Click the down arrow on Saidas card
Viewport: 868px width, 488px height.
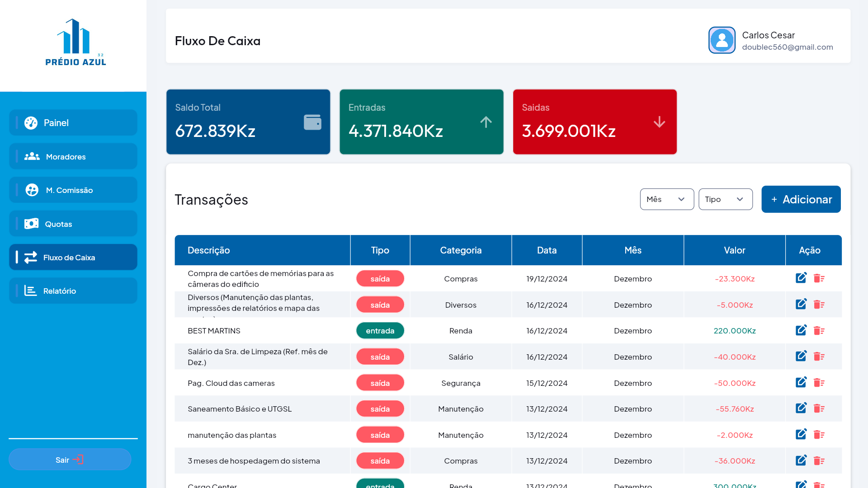tap(659, 122)
